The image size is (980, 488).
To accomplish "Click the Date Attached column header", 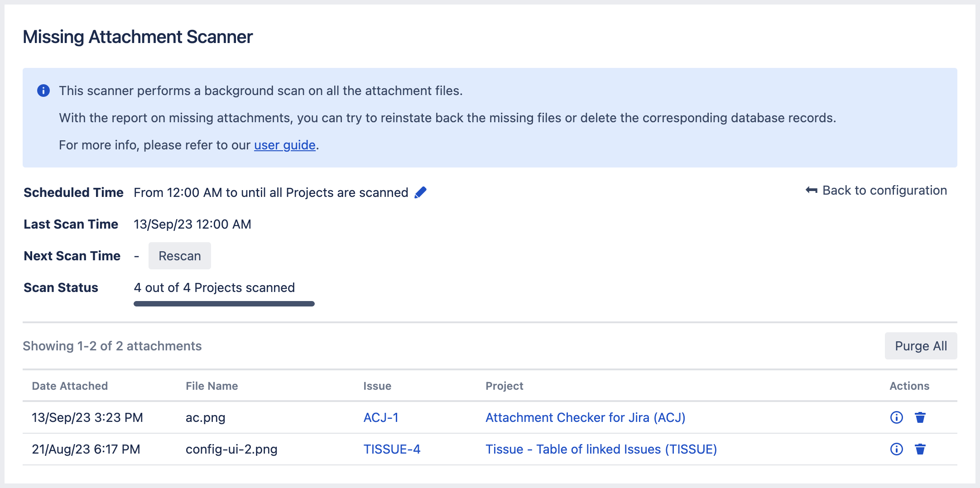I will click(70, 386).
